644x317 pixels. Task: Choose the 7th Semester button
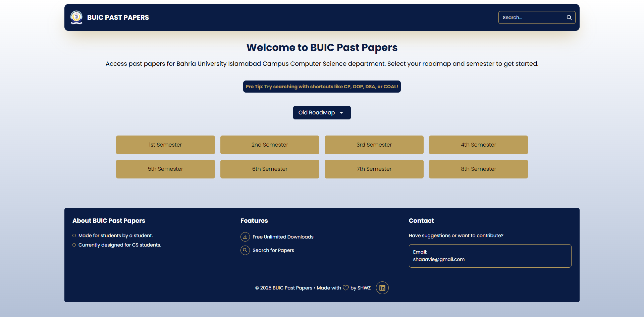374,169
